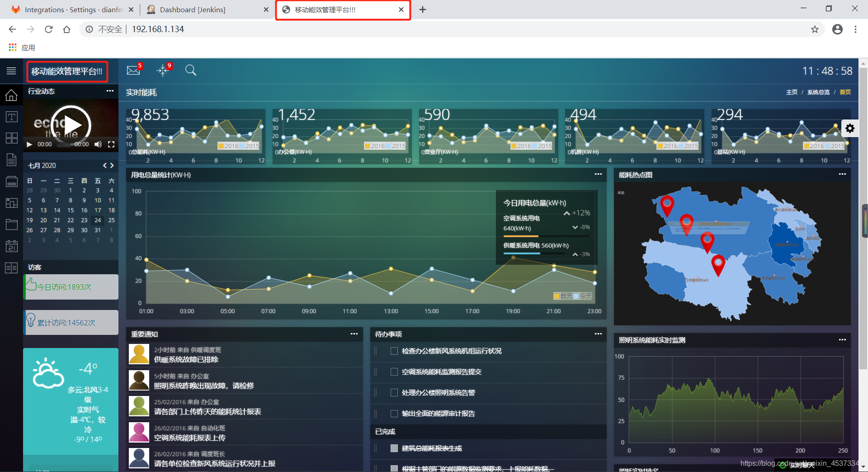The height and width of the screenshot is (472, 868).
Task: Reload the current page
Action: [48, 29]
